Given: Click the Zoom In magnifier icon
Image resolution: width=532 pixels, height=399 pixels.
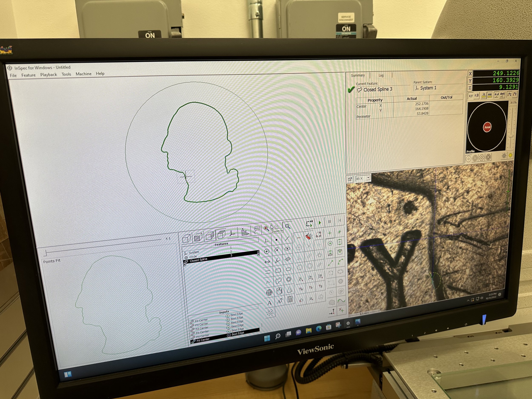Looking at the screenshot, I should [266, 229].
